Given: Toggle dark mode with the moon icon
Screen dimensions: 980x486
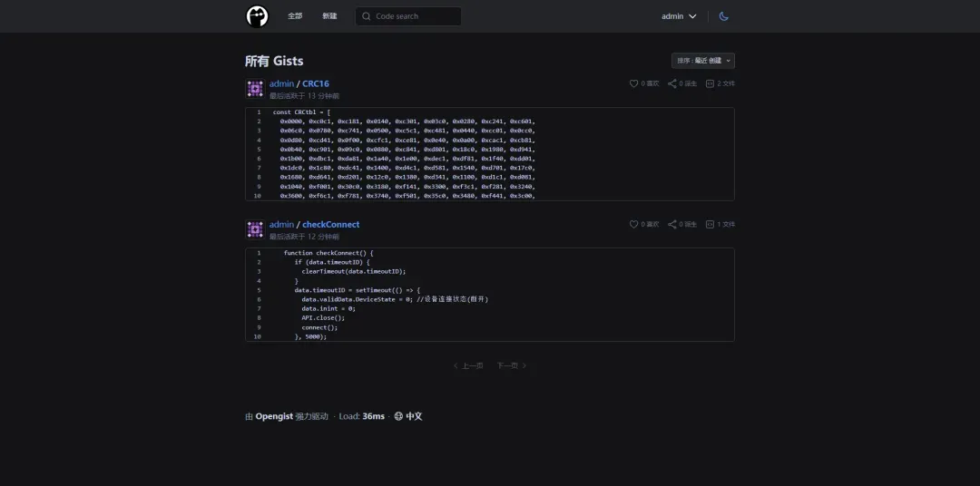Looking at the screenshot, I should [x=723, y=16].
